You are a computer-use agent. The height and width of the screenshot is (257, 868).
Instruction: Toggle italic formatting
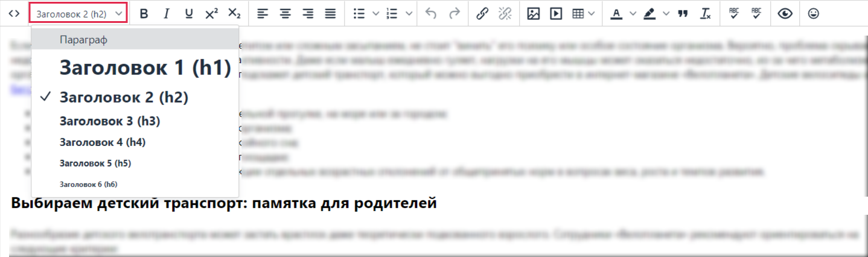click(x=167, y=13)
